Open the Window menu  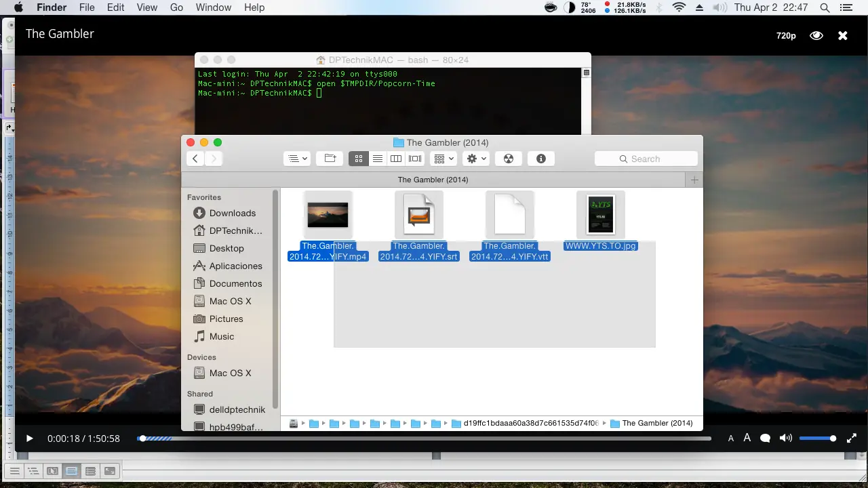[214, 7]
